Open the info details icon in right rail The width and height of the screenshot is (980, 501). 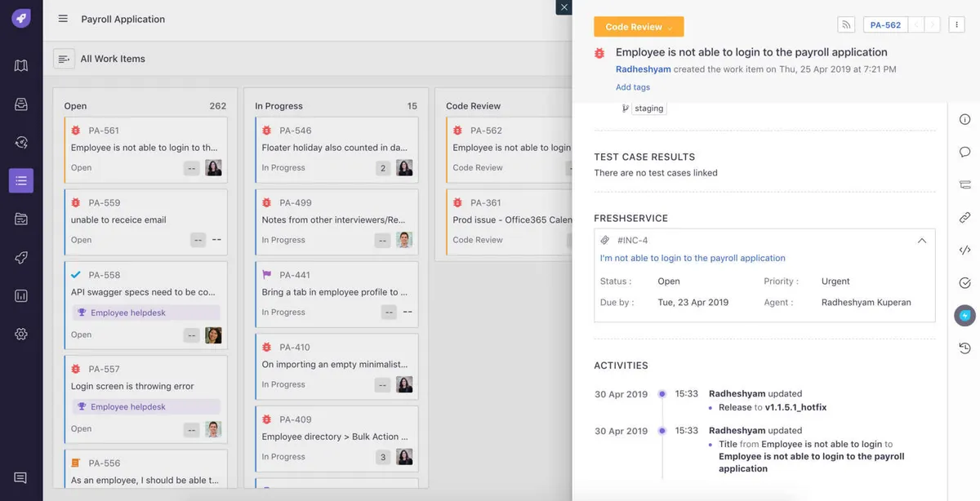click(x=964, y=119)
